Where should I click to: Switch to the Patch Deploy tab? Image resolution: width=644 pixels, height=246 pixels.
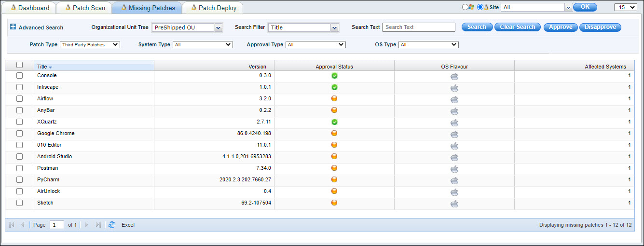pos(213,8)
